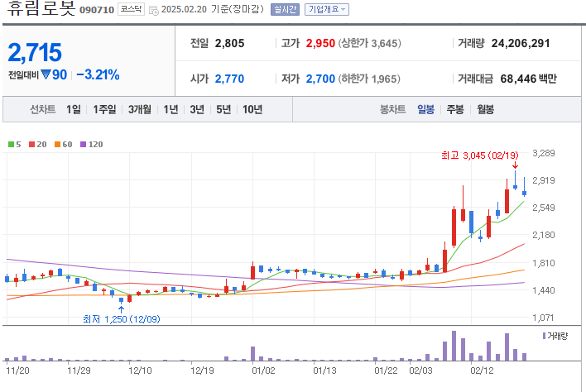Select the 3년 line chart tab
This screenshot has width=586, height=392.
click(197, 109)
